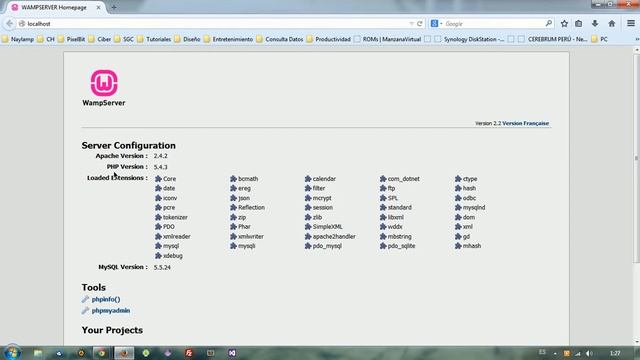Click the pdo_sqlite extension entry
Screen dimensions: 640x360
[x=398, y=246]
